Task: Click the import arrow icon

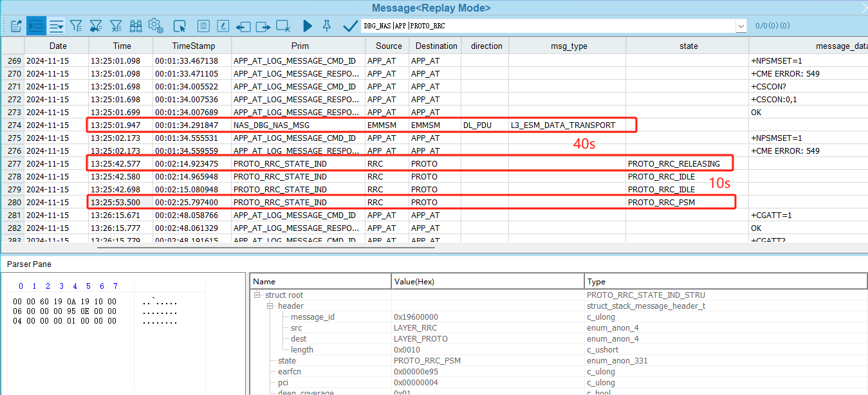Action: (x=243, y=26)
